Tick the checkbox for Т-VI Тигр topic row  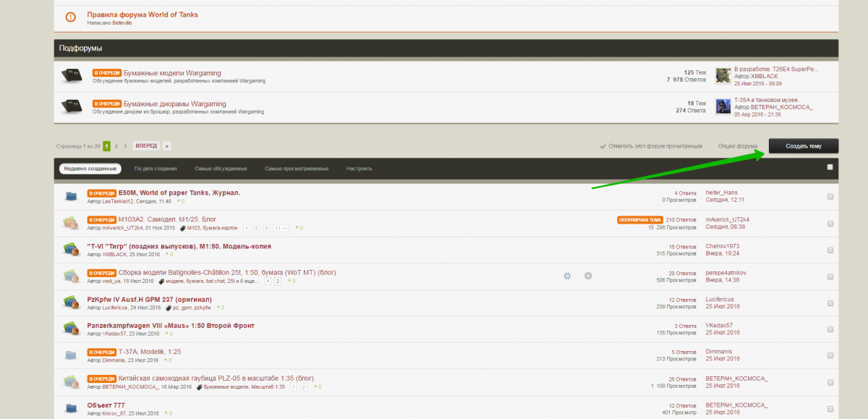click(x=830, y=250)
